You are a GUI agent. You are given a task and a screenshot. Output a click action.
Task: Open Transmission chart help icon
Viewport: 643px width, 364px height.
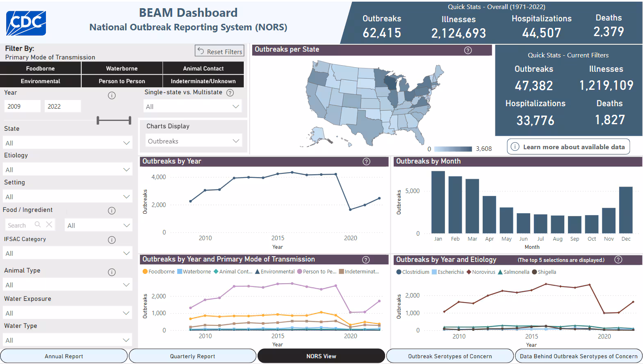tap(366, 259)
